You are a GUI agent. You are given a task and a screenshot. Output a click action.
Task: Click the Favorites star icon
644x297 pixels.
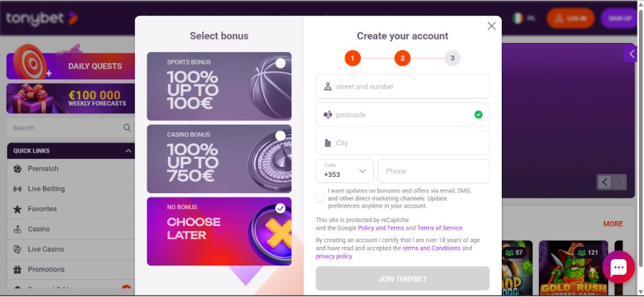tap(17, 209)
